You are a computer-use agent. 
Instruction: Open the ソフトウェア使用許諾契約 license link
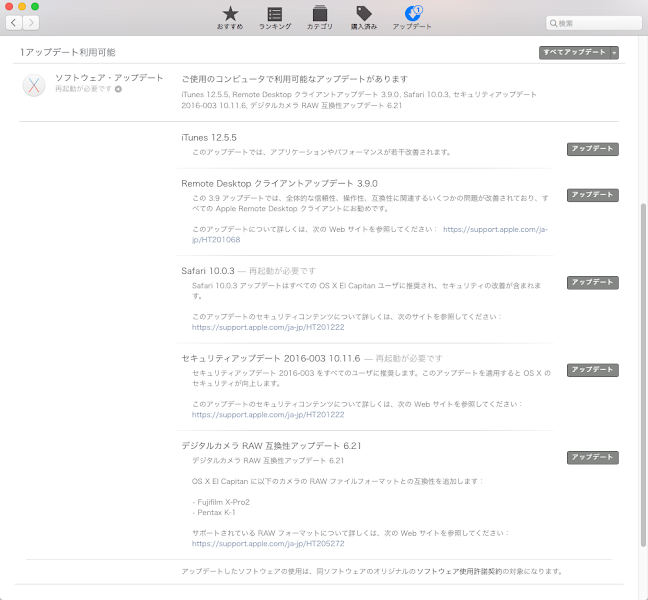tap(459, 571)
